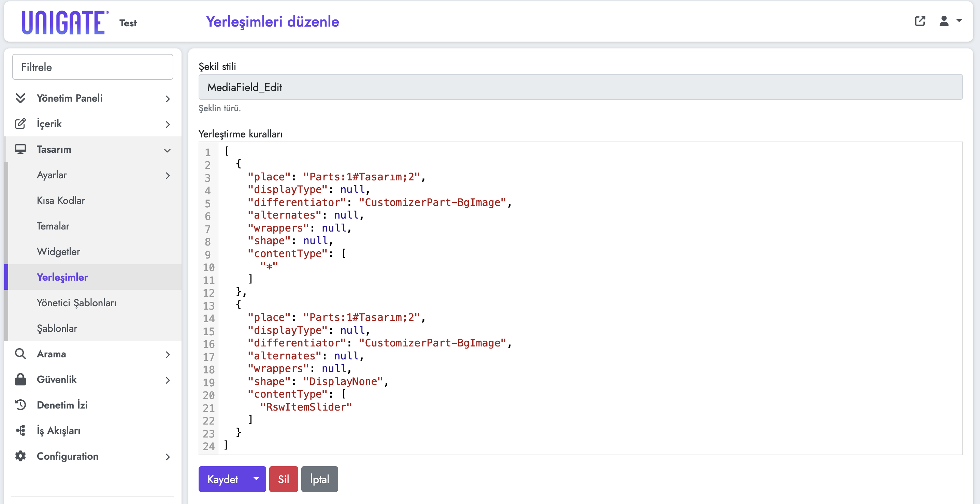
Task: Expand the Yönetim Paneli chevron
Action: pyautogui.click(x=168, y=99)
